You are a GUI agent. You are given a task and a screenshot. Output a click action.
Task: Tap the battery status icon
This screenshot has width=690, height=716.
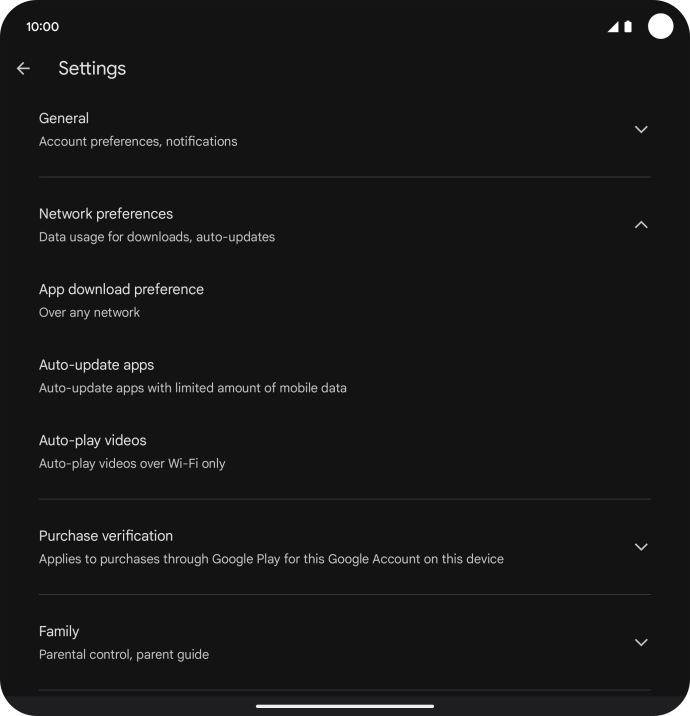[x=628, y=27]
